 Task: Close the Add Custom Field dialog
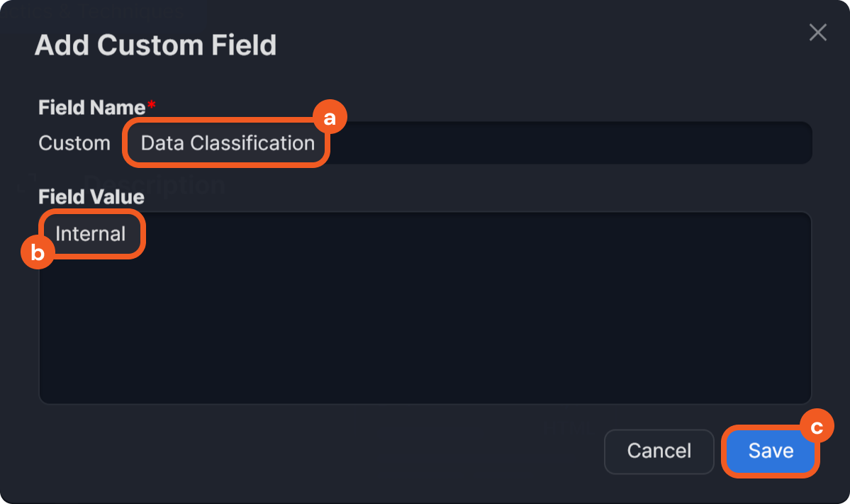(817, 33)
